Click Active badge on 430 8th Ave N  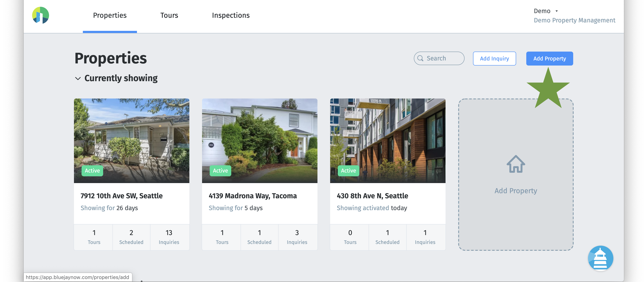(x=348, y=171)
